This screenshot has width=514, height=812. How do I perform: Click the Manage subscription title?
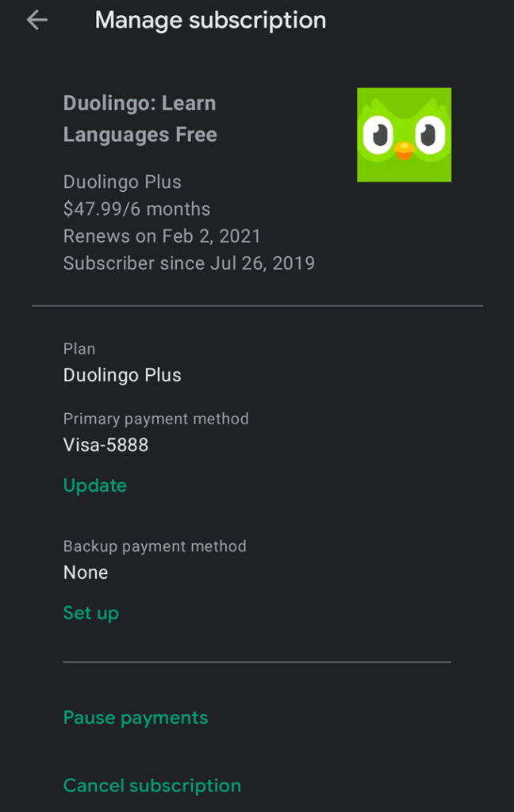(210, 20)
